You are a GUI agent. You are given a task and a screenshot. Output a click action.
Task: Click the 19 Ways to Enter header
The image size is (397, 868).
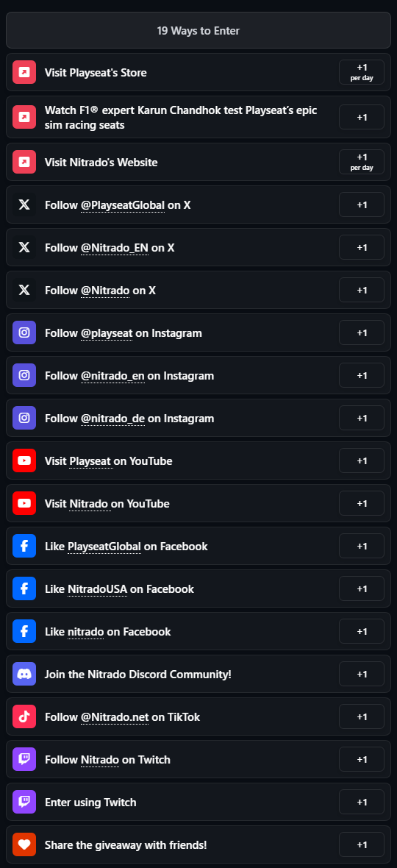(198, 30)
